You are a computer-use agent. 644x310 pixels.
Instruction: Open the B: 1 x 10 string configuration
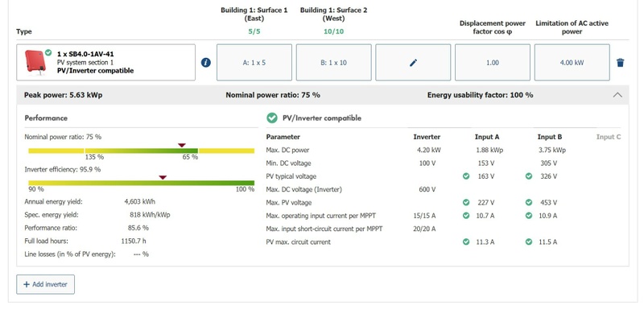[x=333, y=63]
